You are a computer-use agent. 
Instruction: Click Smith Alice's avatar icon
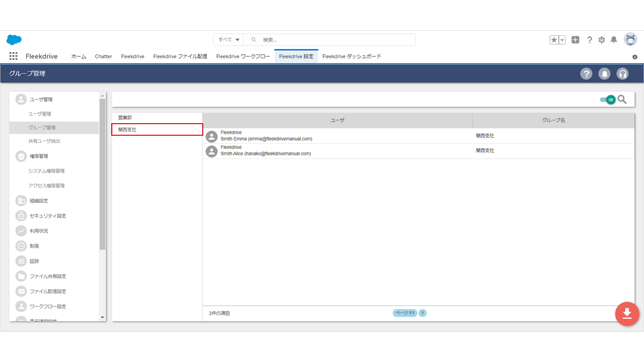(212, 151)
